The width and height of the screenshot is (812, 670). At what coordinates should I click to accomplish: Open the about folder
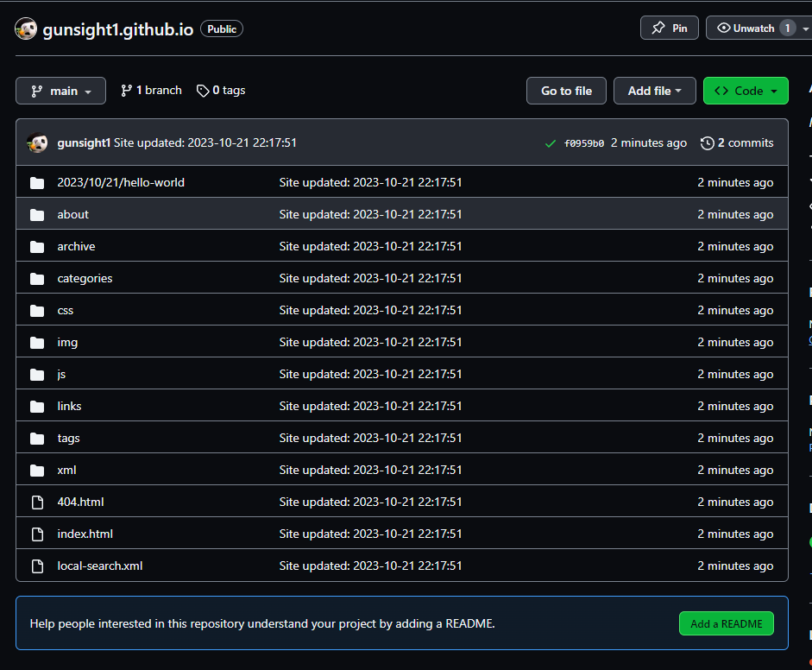73,214
